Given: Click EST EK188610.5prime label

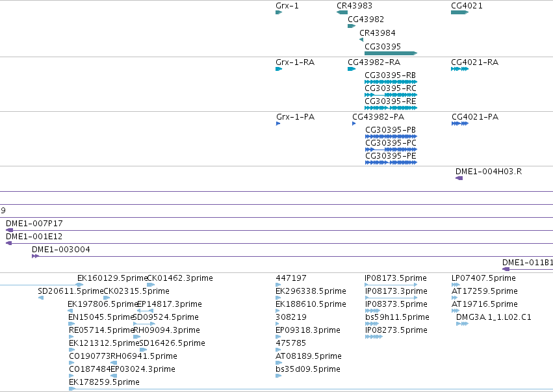Looking at the screenshot, I should [311, 304].
